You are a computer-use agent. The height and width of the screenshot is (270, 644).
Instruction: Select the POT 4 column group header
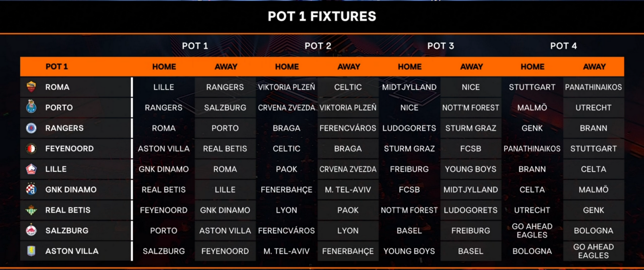click(x=563, y=46)
